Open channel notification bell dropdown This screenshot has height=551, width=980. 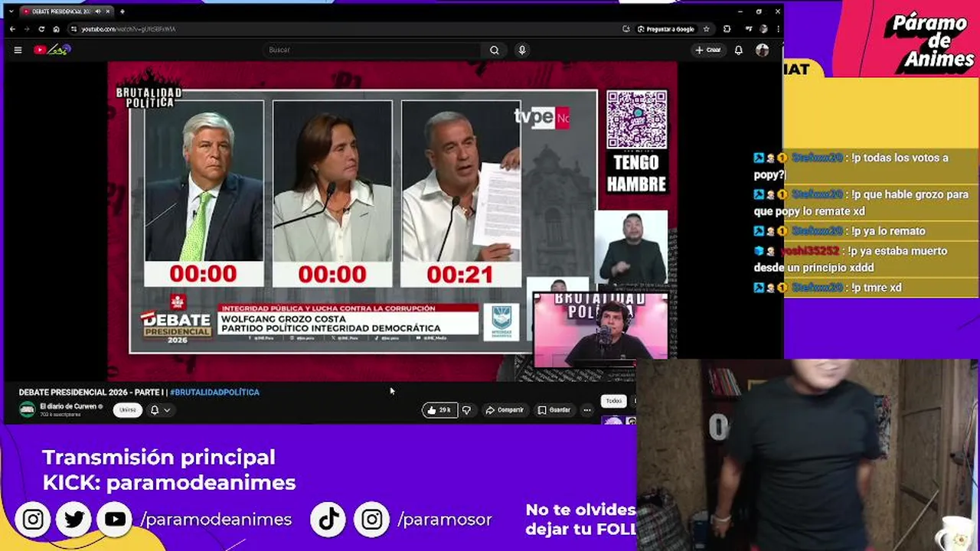pyautogui.click(x=159, y=410)
